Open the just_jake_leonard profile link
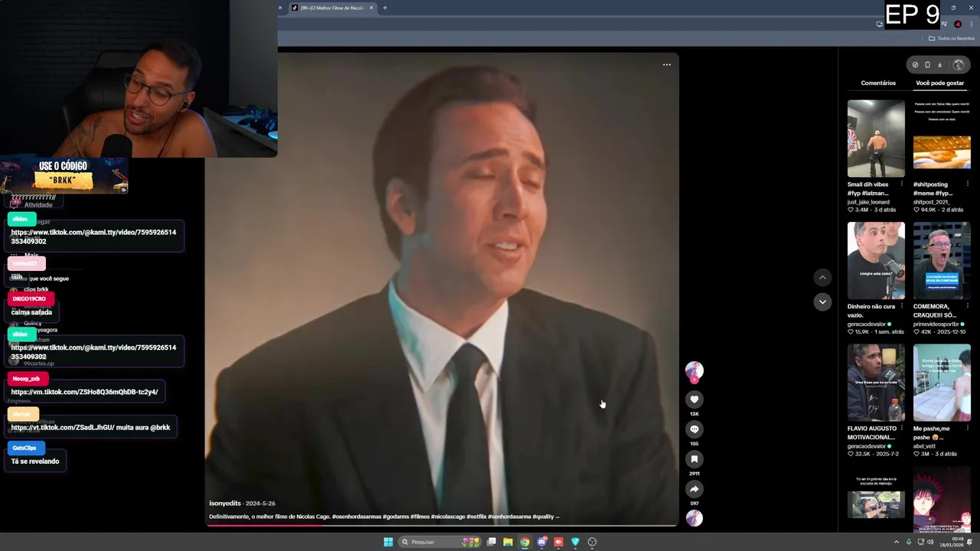 (x=868, y=202)
